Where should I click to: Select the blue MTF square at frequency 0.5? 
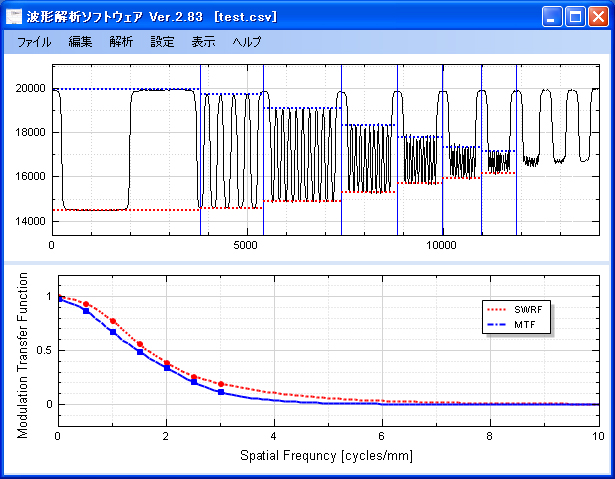[x=86, y=311]
